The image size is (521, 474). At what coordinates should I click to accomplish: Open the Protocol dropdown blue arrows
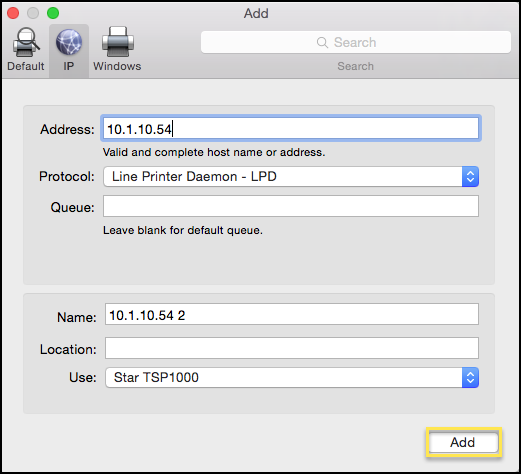(470, 177)
